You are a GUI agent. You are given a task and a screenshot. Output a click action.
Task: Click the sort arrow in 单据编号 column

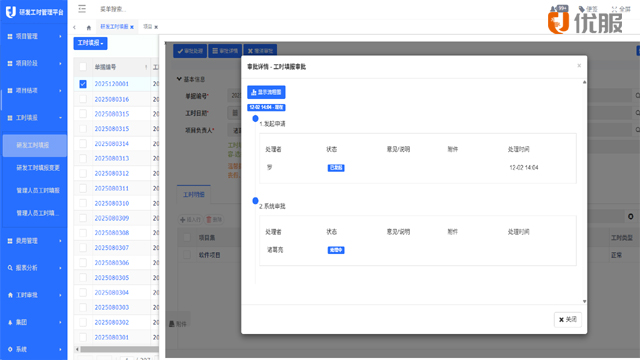[146, 67]
